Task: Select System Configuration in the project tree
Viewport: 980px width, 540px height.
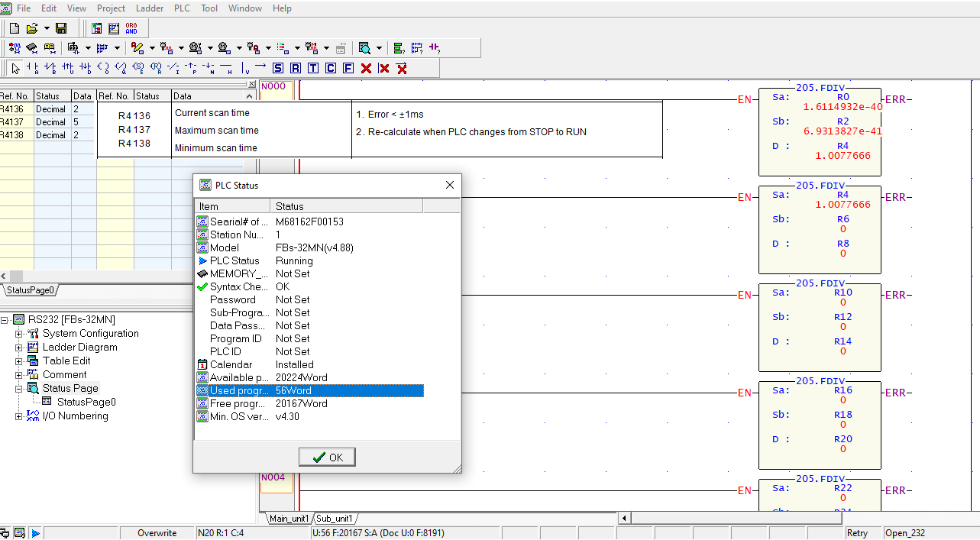Action: click(91, 334)
